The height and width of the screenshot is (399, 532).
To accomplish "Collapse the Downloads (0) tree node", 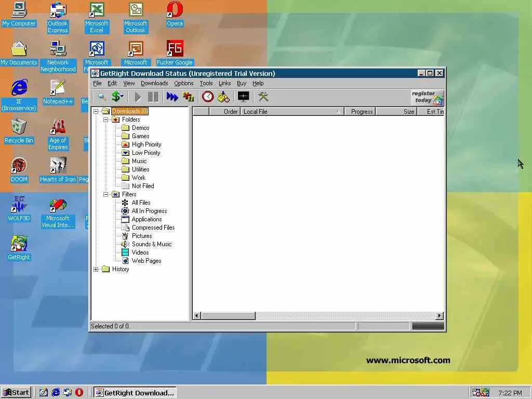I will (96, 111).
